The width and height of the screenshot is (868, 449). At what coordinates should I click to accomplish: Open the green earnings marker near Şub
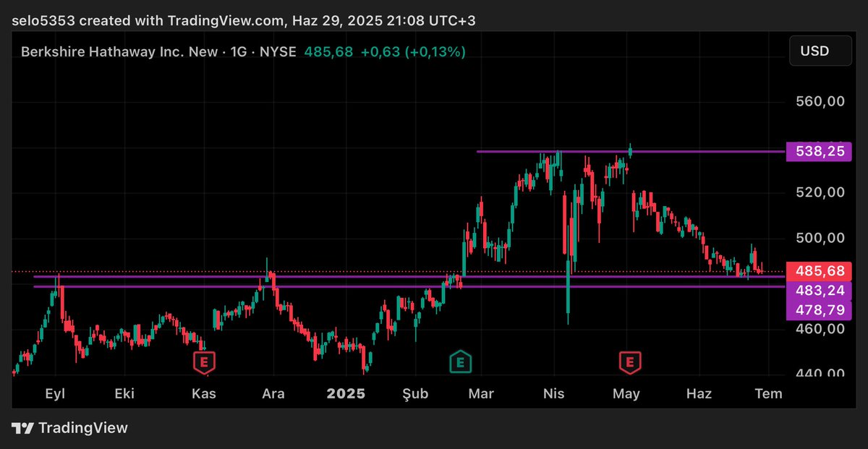(461, 362)
